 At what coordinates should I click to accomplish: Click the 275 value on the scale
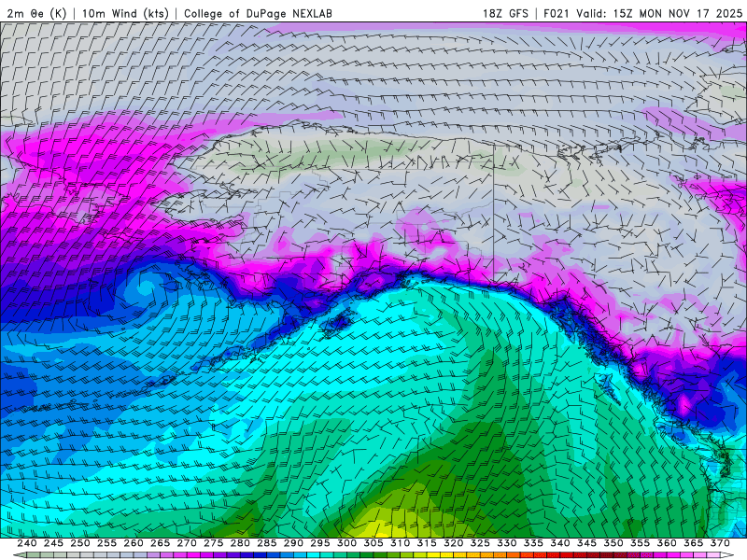click(214, 543)
